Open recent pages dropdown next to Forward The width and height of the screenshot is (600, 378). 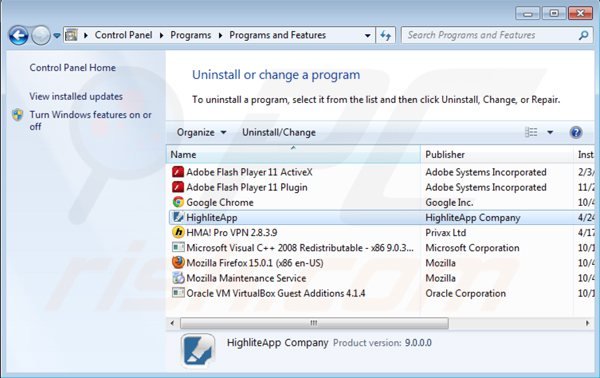[57, 36]
